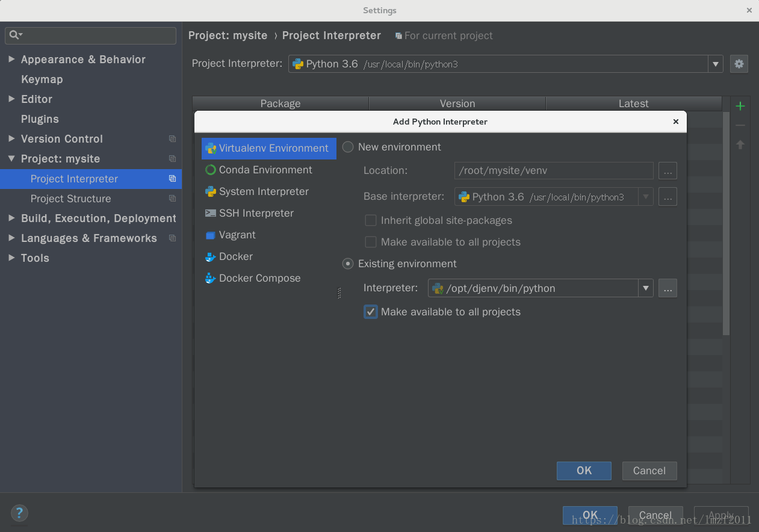Expand Build, Execution, Deployment section
This screenshot has width=759, height=532.
(x=11, y=218)
